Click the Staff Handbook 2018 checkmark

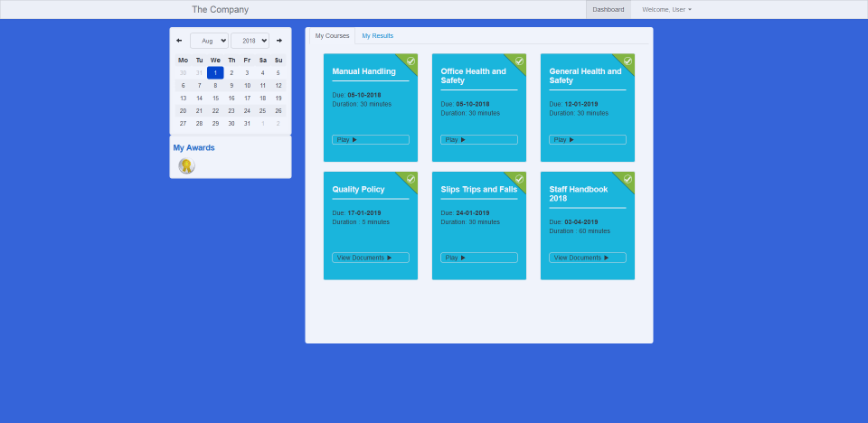click(627, 179)
